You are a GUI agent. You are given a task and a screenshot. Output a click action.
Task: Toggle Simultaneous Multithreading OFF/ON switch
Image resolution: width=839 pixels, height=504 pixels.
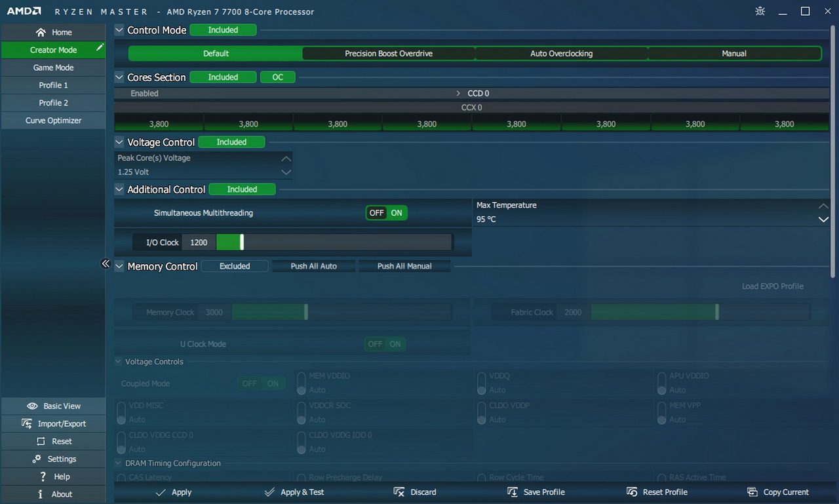[386, 213]
